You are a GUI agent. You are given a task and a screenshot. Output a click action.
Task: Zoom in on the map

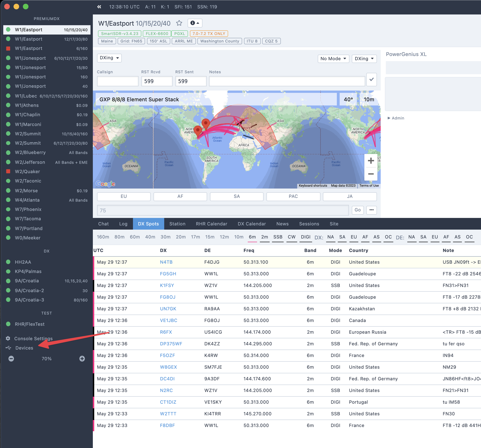[x=371, y=161]
